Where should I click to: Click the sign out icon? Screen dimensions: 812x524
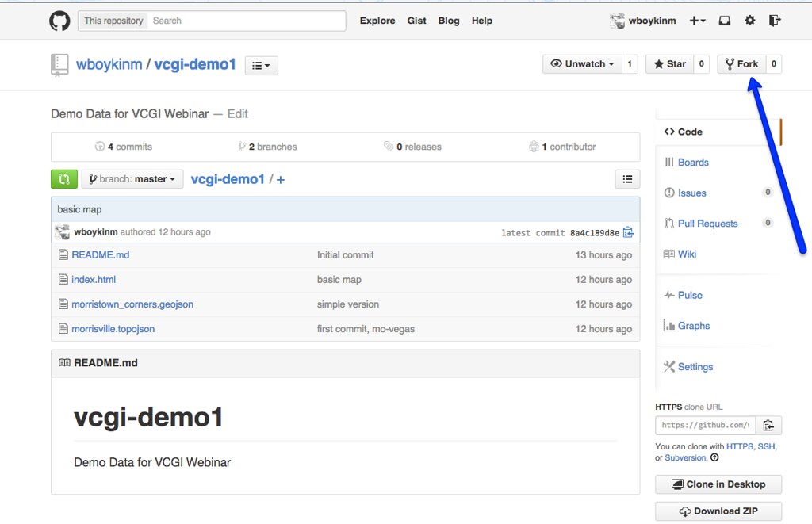coord(775,21)
